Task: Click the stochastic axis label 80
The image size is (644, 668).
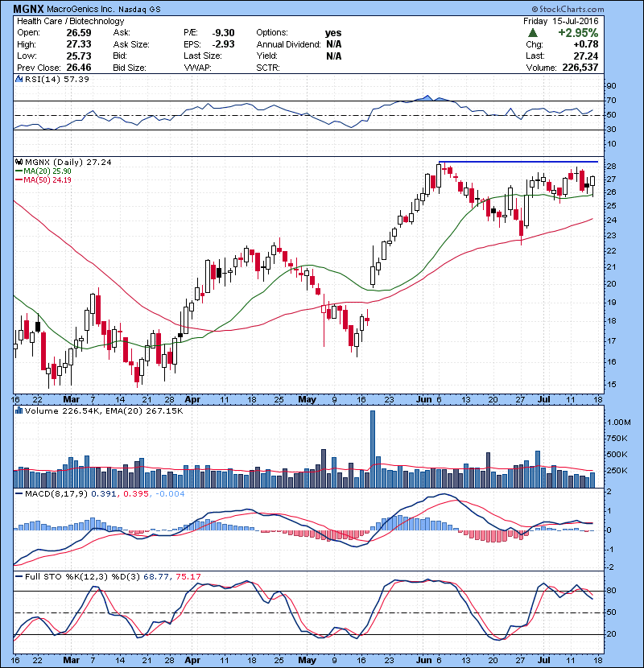Action: [x=611, y=591]
